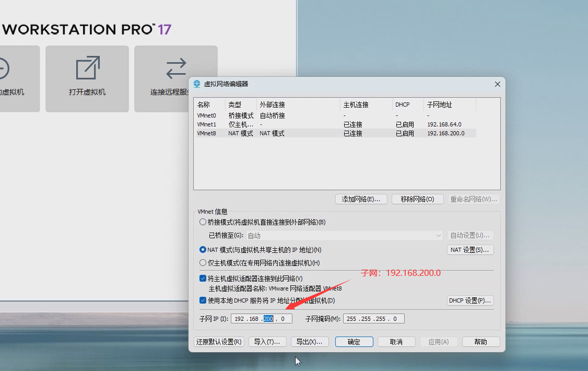Viewport: 588px width, 371px height.
Task: Open NAT 设置 dialog
Action: pos(470,250)
